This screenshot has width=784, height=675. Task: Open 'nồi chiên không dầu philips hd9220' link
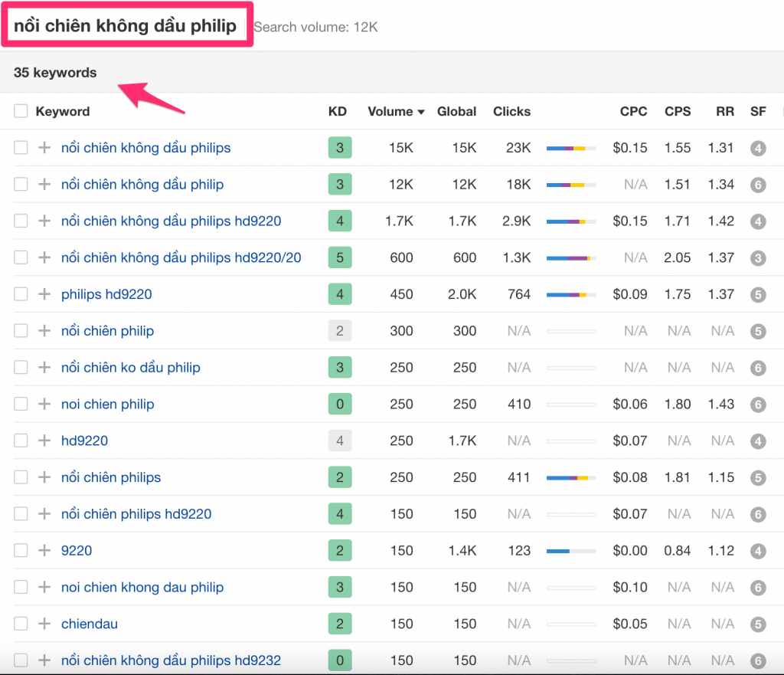pos(171,221)
